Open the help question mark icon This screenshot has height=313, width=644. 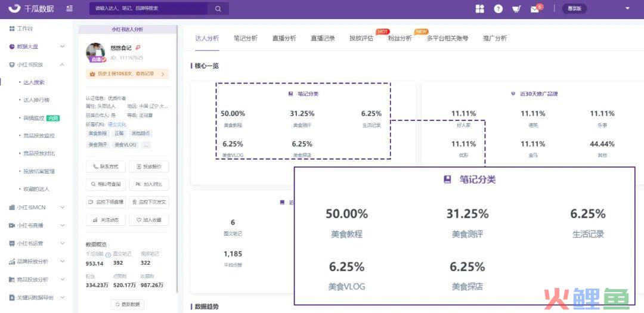[498, 8]
